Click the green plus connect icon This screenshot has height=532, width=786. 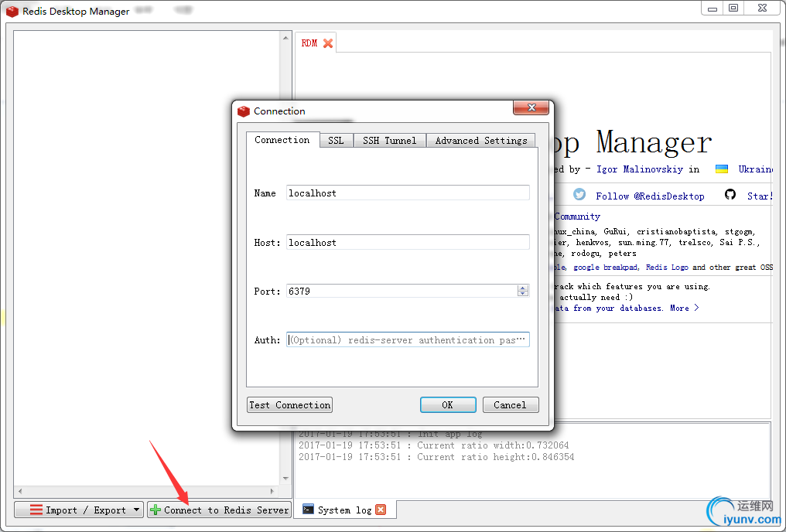tap(155, 510)
